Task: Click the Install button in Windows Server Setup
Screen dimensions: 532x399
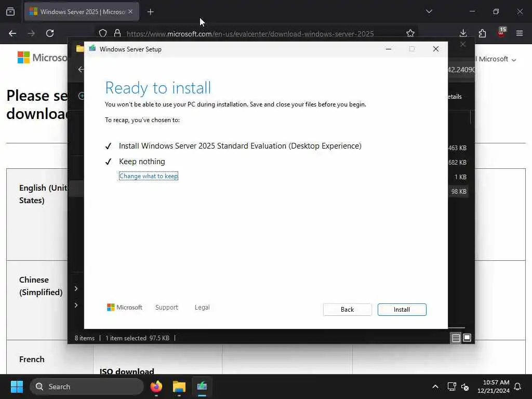Action: click(x=402, y=310)
